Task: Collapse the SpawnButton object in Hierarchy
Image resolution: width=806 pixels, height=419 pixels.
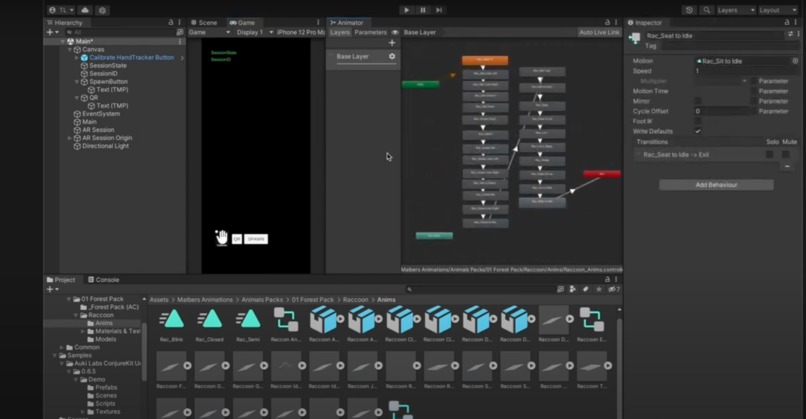Action: (x=77, y=82)
